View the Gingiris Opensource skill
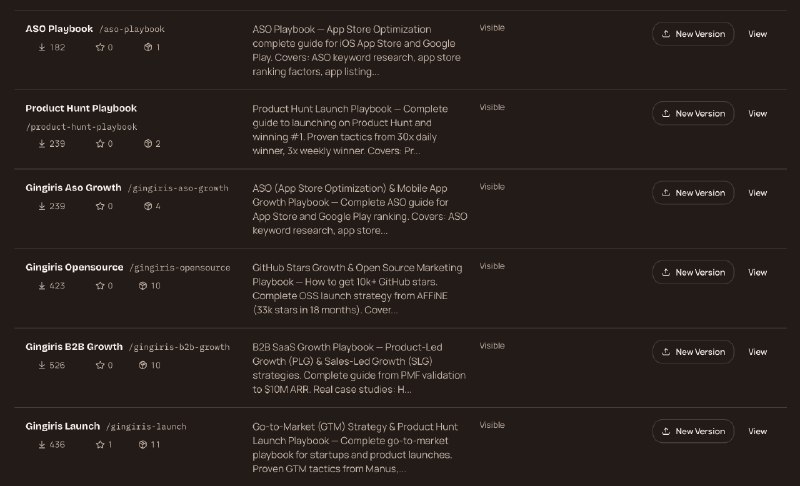The height and width of the screenshot is (486, 800). 757,272
